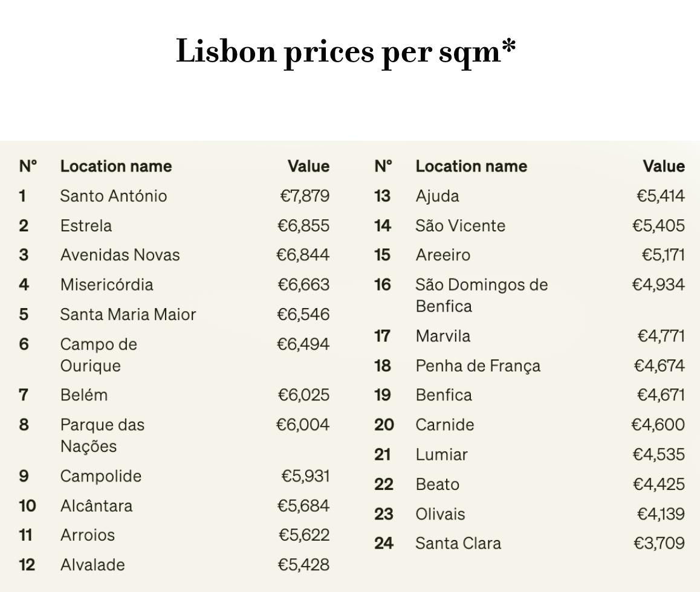Click rank number 24 for Santa Clara
This screenshot has width=700, height=592.
click(x=383, y=543)
